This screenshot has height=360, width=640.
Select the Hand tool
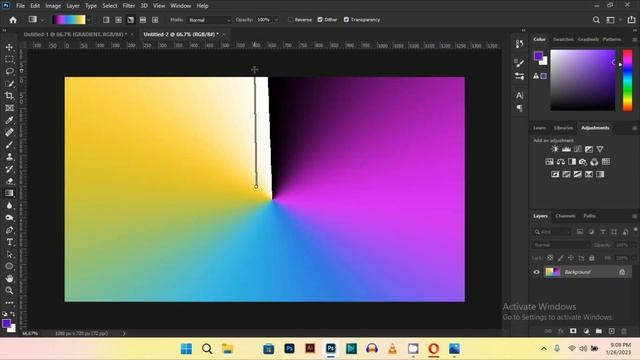9,279
